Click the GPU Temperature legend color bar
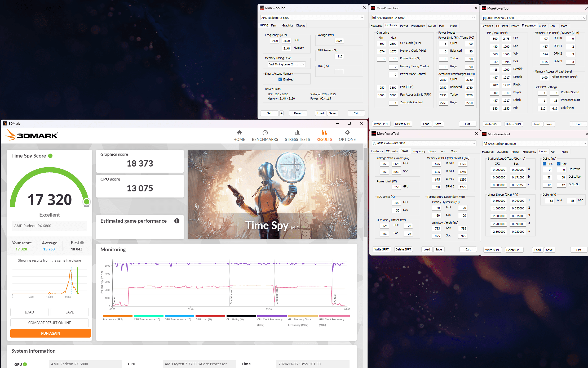Screen dimensions: 588x368 [179, 316]
